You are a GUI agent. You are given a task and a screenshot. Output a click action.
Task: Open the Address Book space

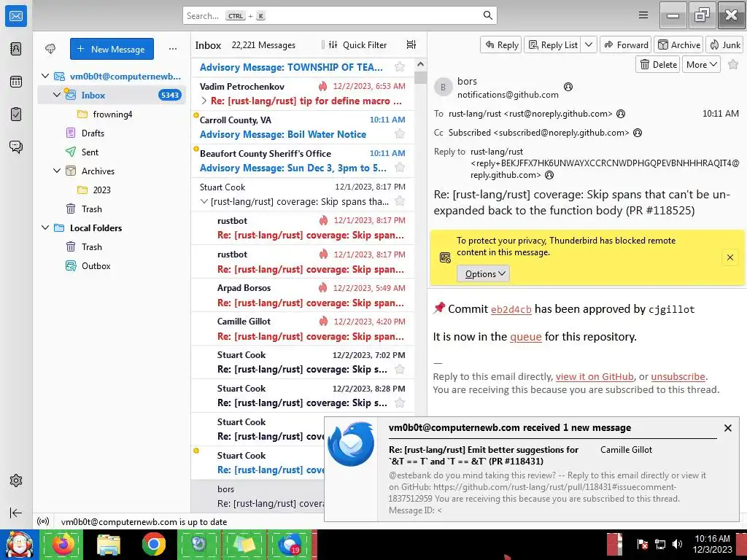point(16,49)
